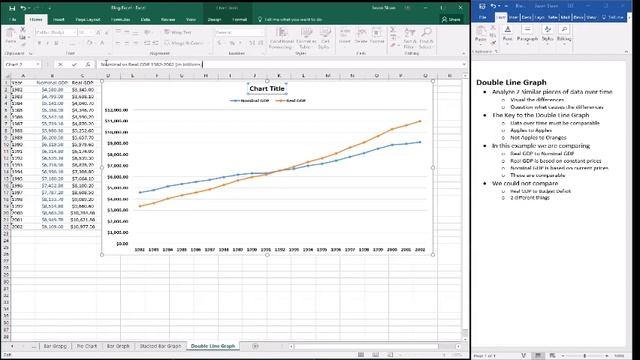Screen dimensions: 640x360
Task: Open the Chart Tools Format tab
Action: pos(240,19)
